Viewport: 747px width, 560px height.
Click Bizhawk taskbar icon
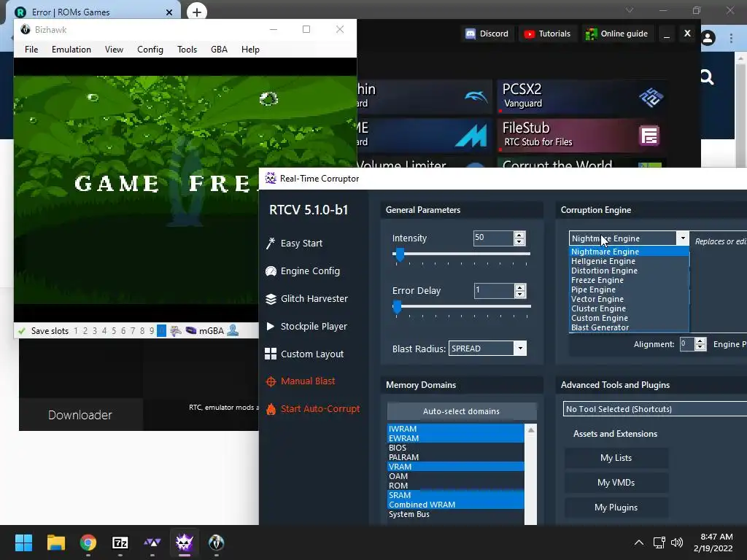pos(216,542)
